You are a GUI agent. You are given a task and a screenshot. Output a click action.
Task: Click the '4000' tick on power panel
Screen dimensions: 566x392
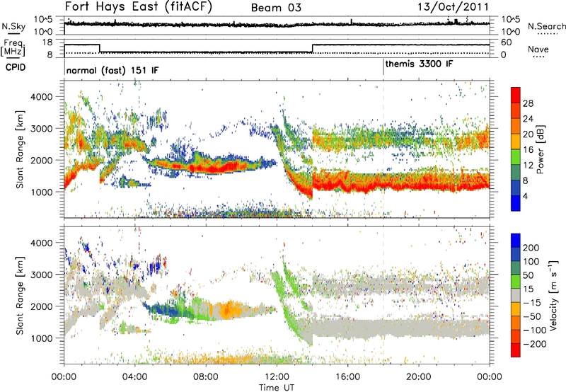click(42, 97)
